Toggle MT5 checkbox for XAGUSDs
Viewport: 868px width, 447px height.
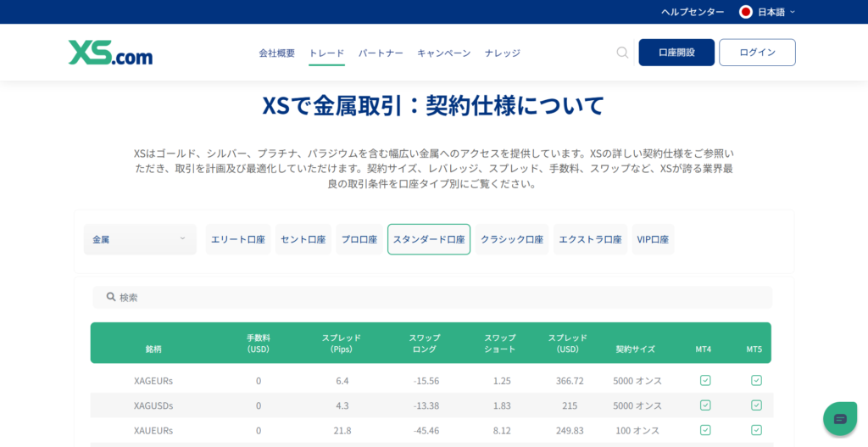tap(756, 405)
